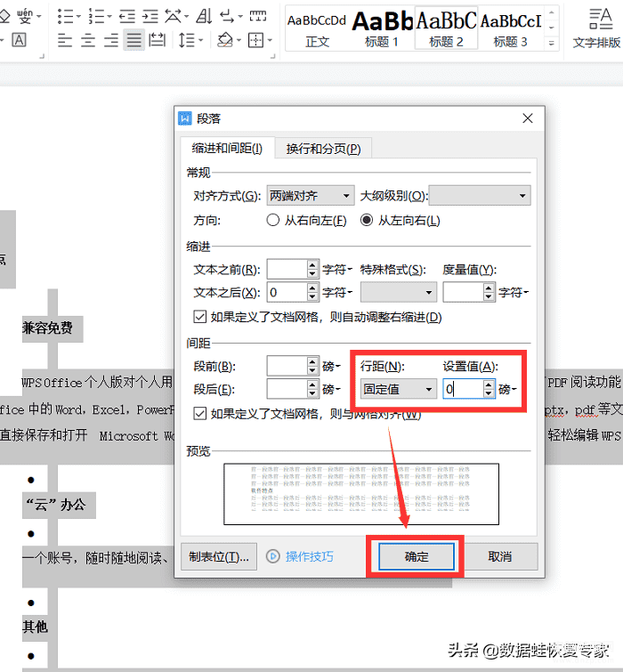Screen dimensions: 623x672
Task: Select the 从右向左 direction radio button
Action: pyautogui.click(x=273, y=221)
